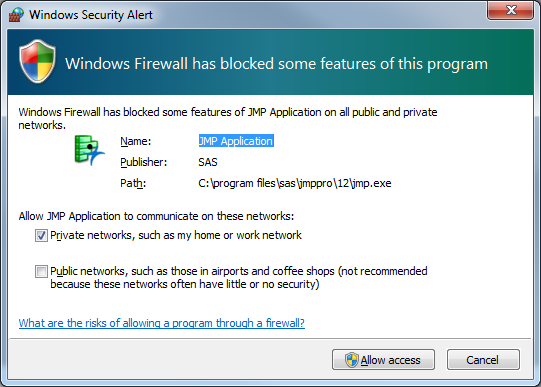Screen dimensions: 541x387
Task: Click the Windows Security Alert title text
Action: [x=91, y=15]
